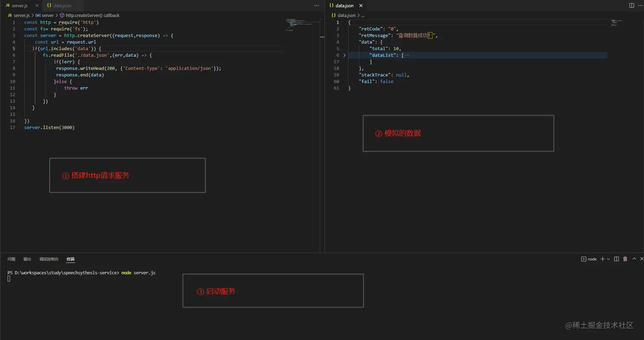Split the terminal pane
Viewport: 644px width, 340px height.
pos(616,259)
